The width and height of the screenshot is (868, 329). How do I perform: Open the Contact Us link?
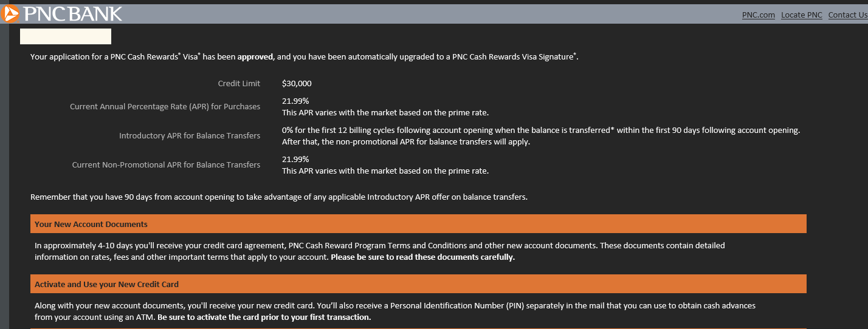pyautogui.click(x=847, y=15)
